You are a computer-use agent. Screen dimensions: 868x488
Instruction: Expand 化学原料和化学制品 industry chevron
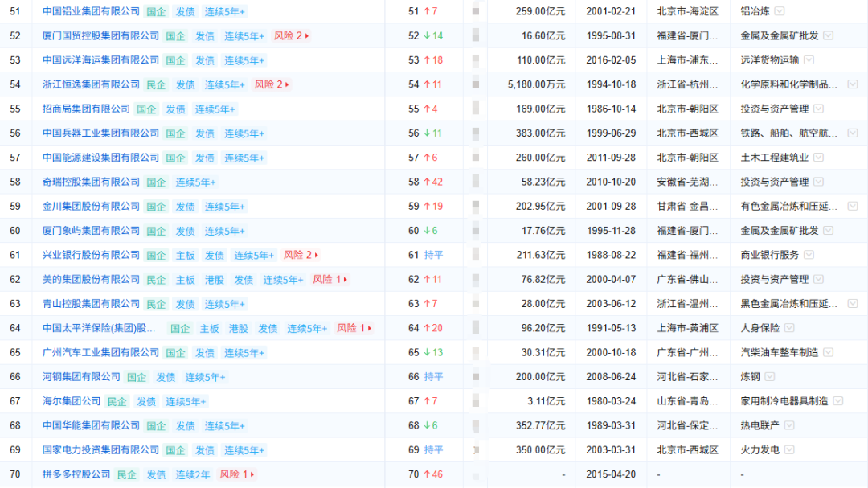(x=853, y=84)
